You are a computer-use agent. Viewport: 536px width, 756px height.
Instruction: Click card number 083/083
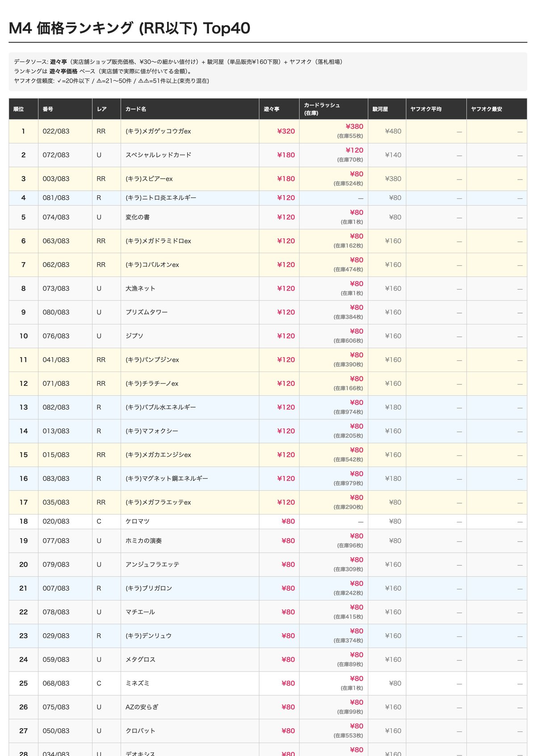tap(56, 478)
